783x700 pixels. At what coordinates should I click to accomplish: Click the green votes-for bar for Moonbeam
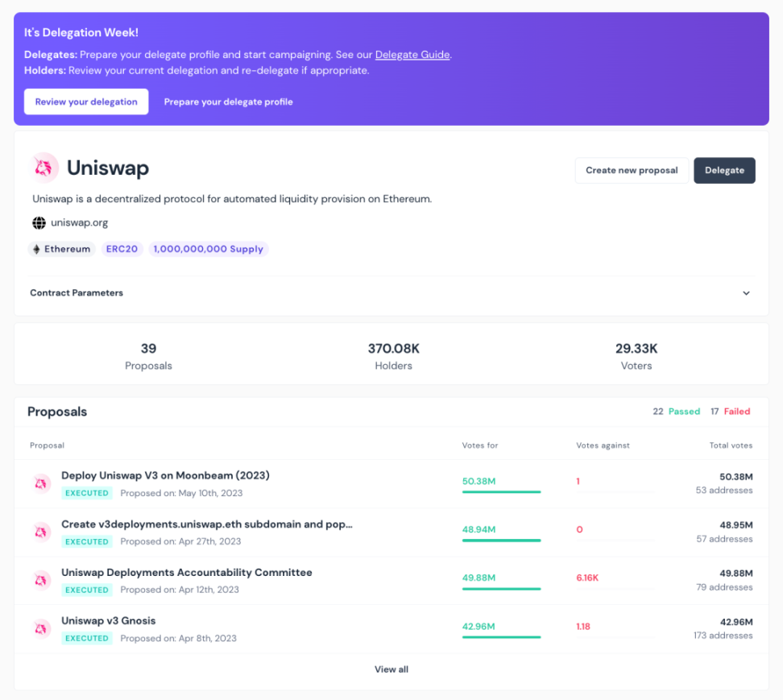tap(501, 492)
